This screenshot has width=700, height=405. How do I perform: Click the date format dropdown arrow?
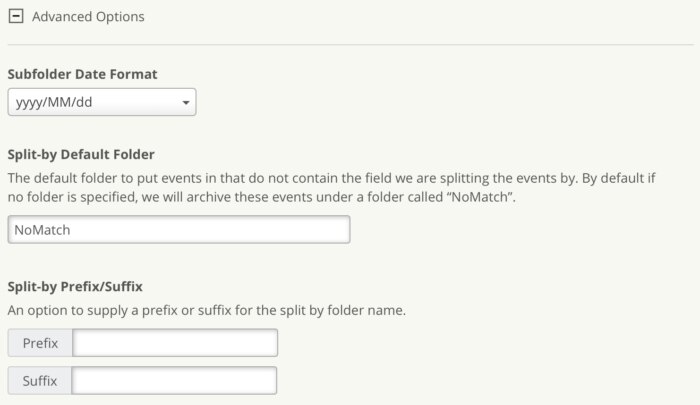(186, 102)
